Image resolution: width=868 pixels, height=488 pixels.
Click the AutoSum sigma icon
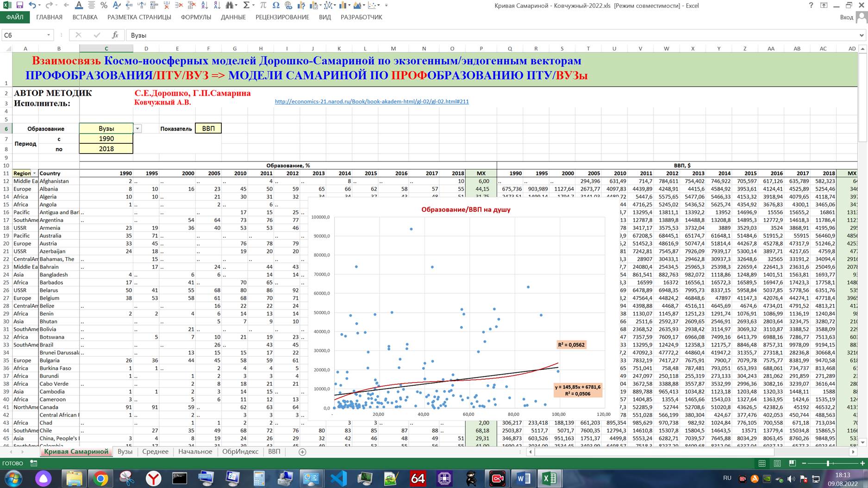click(246, 6)
